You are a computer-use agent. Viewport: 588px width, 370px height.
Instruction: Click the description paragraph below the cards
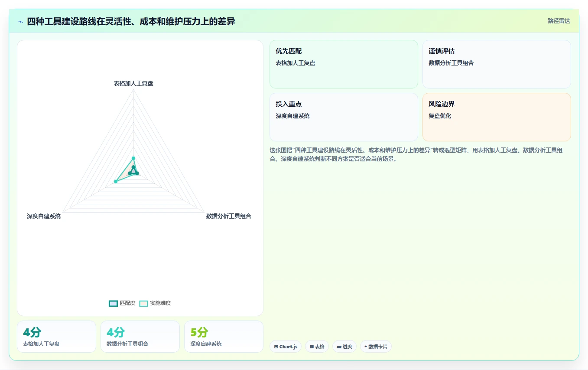(x=416, y=154)
